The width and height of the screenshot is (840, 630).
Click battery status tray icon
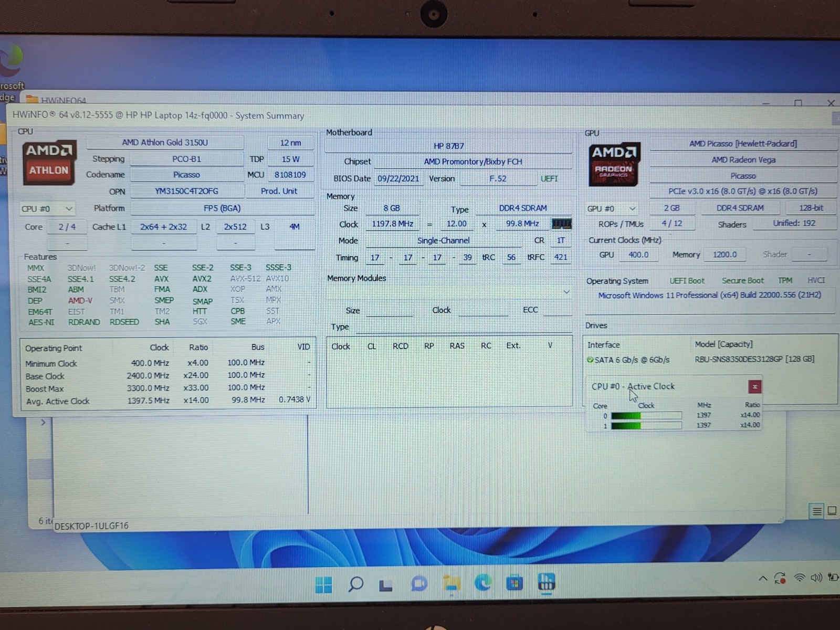click(x=833, y=577)
